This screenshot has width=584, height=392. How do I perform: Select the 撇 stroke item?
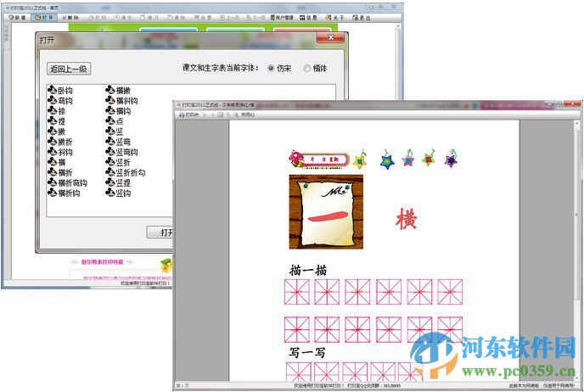tap(57, 132)
